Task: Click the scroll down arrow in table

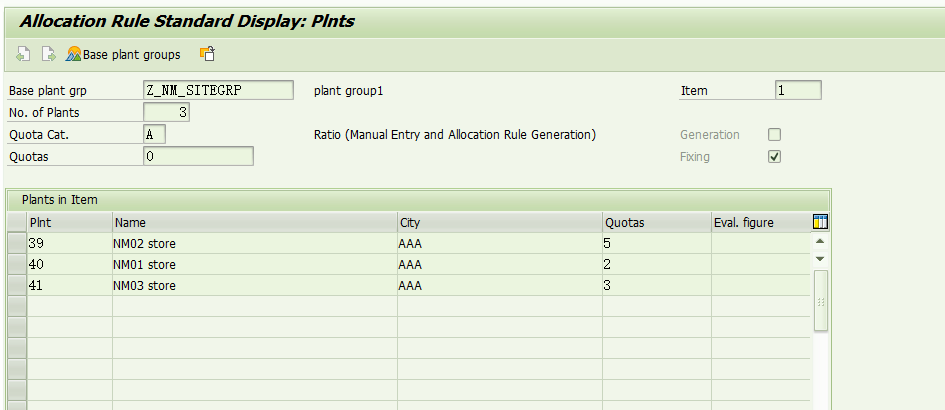Action: coord(820,259)
